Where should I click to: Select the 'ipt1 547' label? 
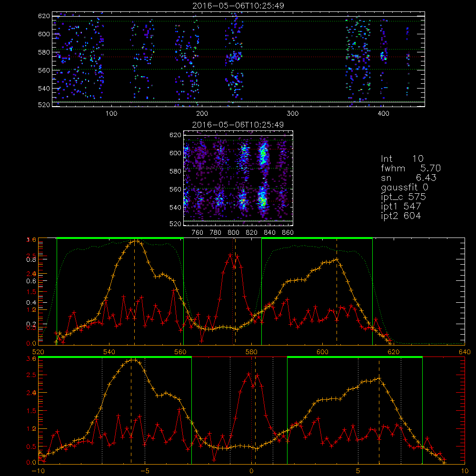[x=401, y=207]
